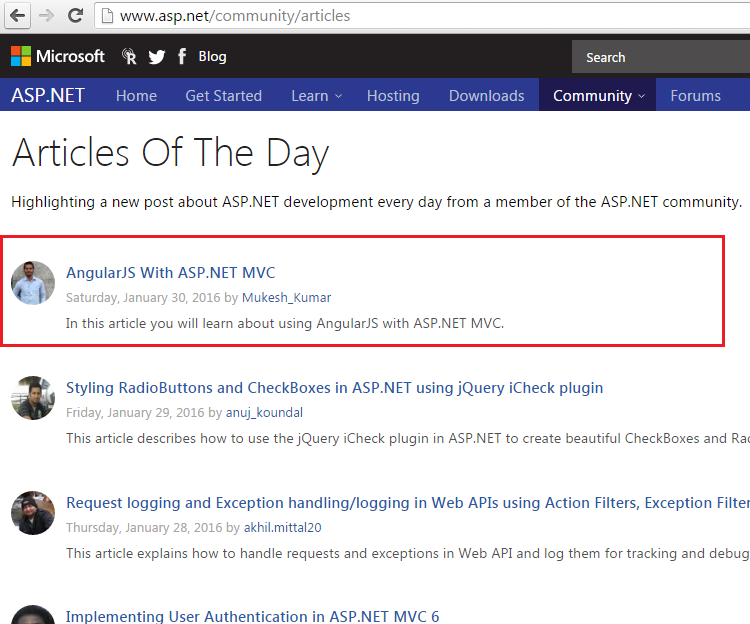
Task: Click the URL address bar
Action: tap(422, 16)
